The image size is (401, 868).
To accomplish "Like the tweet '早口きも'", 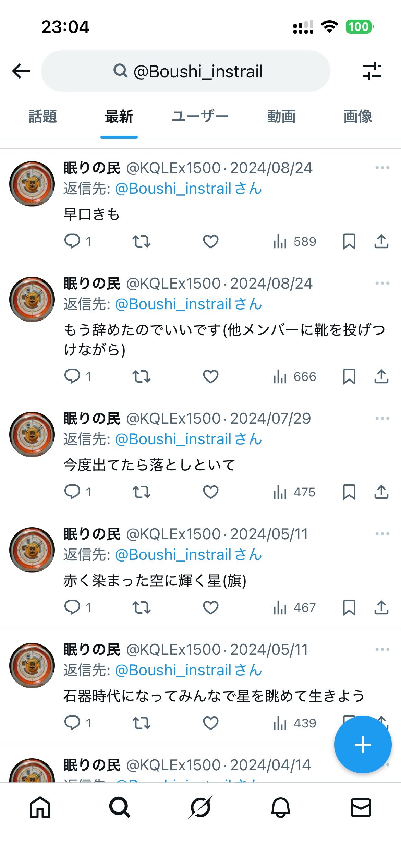I will pos(211,242).
